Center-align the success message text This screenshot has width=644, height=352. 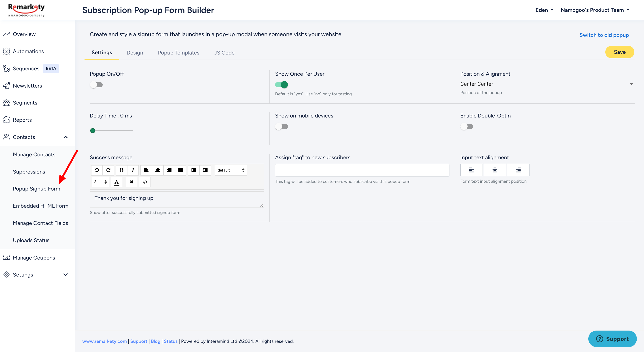click(157, 170)
